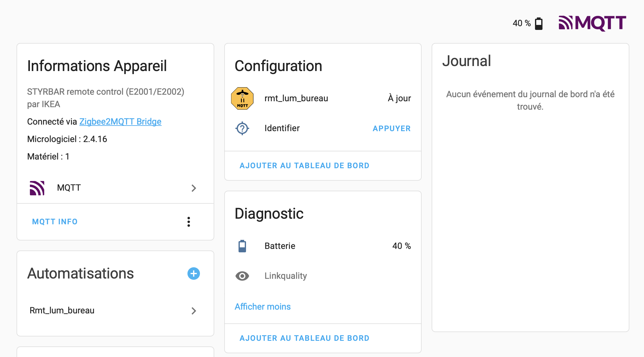This screenshot has height=357, width=644.
Task: Click the STYRBAR remote control model text
Action: click(x=106, y=98)
